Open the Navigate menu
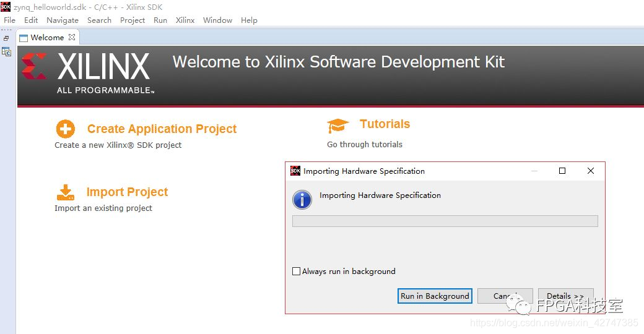This screenshot has height=334, width=644. tap(63, 20)
